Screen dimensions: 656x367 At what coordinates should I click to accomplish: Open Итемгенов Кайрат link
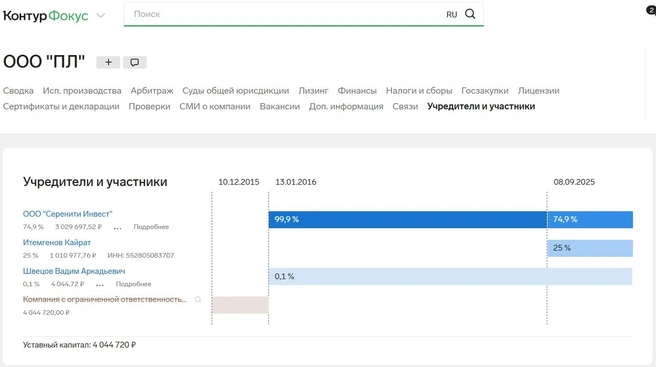pyautogui.click(x=56, y=242)
